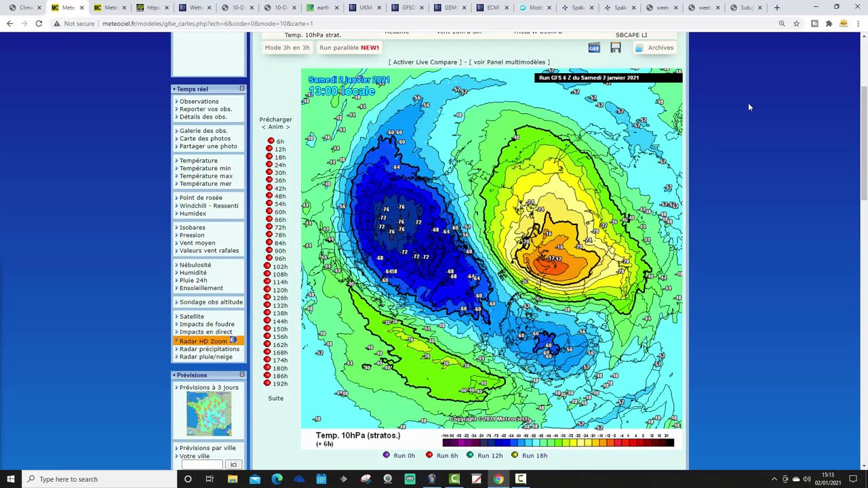Viewport: 868px width, 488px height.
Task: Collapse the Temps réel panel
Action: click(241, 89)
